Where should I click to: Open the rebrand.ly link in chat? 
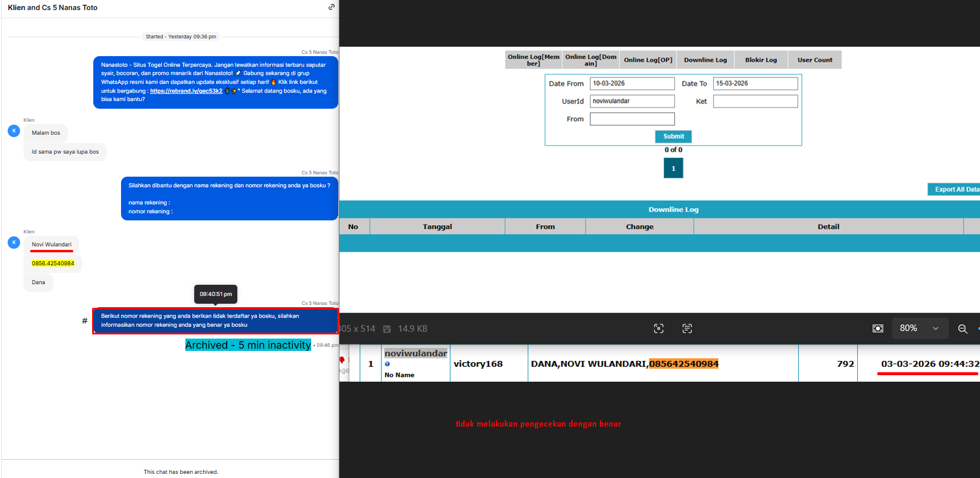[x=186, y=91]
